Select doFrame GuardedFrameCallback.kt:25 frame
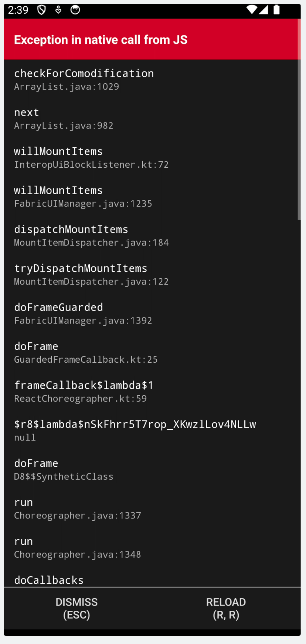 point(151,353)
